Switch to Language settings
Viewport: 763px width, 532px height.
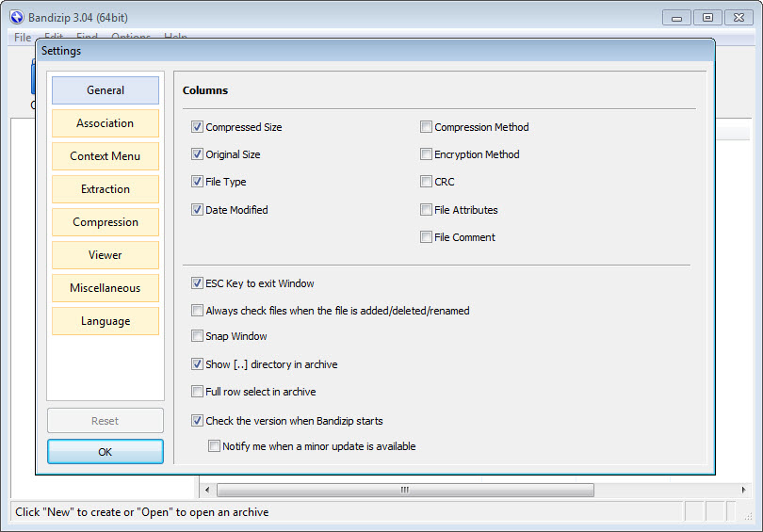(106, 321)
